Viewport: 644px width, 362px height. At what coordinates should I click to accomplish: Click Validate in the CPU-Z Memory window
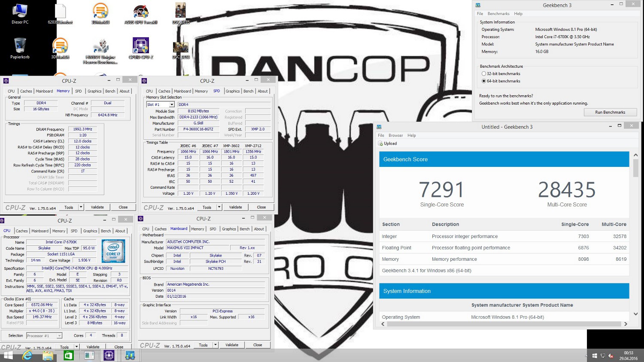(97, 207)
